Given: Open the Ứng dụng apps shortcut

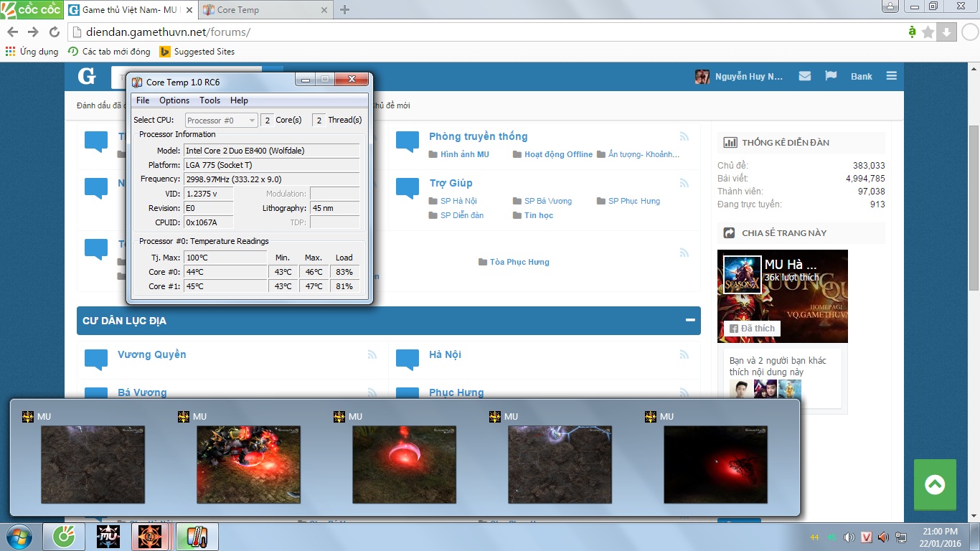Looking at the screenshot, I should point(32,52).
